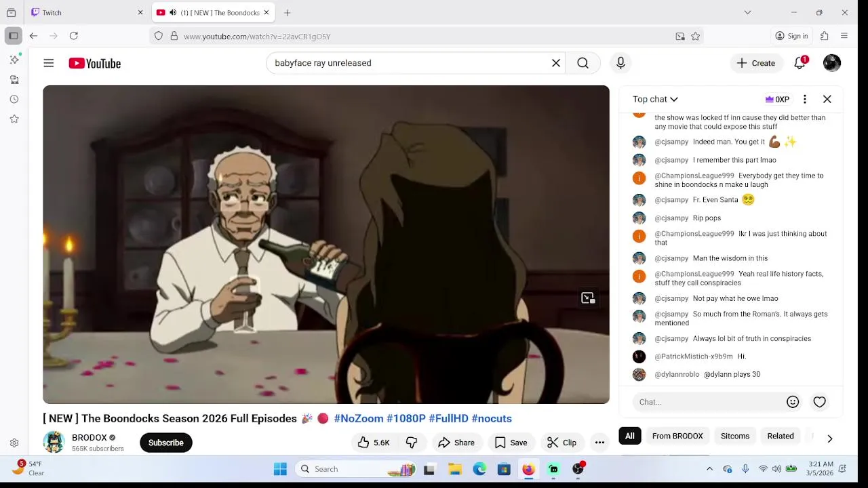This screenshot has height=488, width=868.
Task: Bookmark this page with star
Action: pos(695,37)
